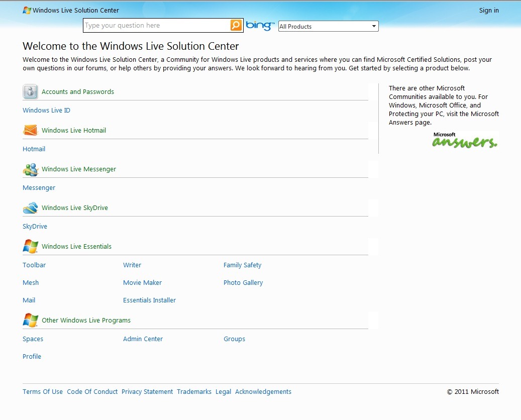Open the Movie Maker link
Image resolution: width=521 pixels, height=420 pixels.
(x=142, y=283)
